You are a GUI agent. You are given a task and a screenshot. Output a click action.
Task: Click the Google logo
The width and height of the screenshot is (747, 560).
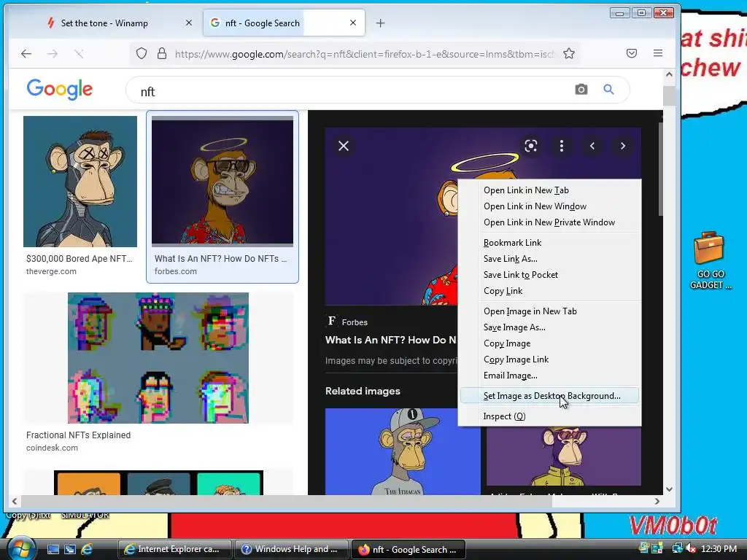pos(60,89)
